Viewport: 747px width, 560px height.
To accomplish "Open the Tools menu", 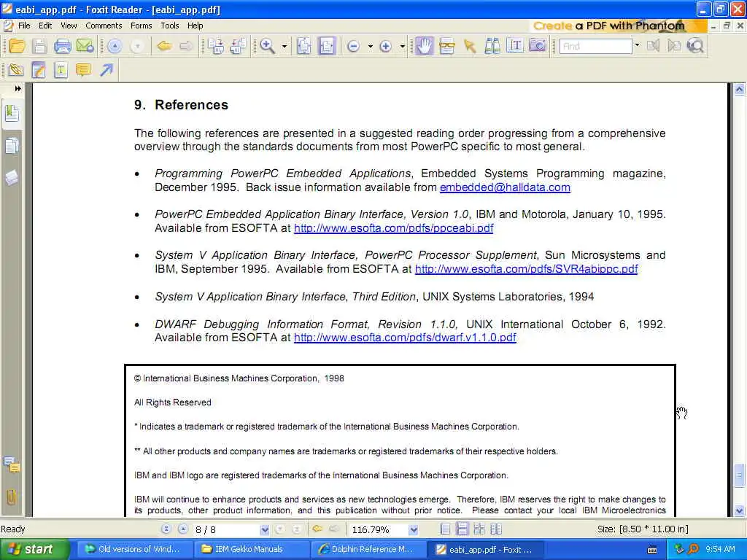I will (x=169, y=26).
